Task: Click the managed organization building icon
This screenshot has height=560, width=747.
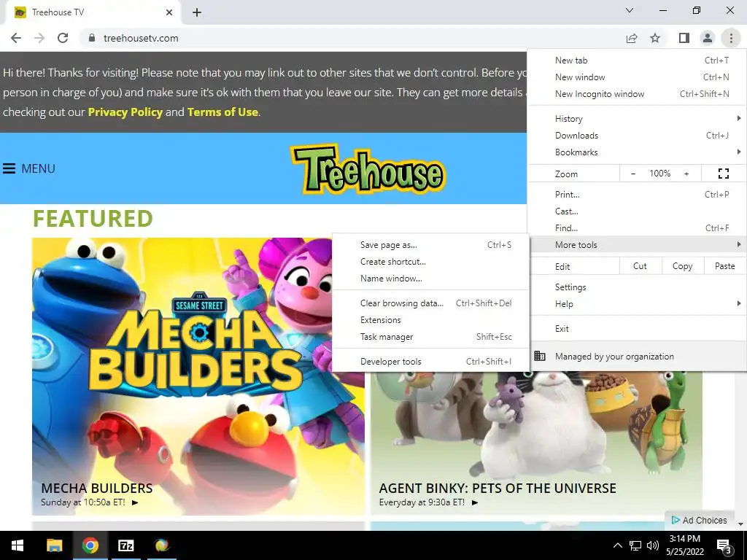Action: click(x=540, y=356)
